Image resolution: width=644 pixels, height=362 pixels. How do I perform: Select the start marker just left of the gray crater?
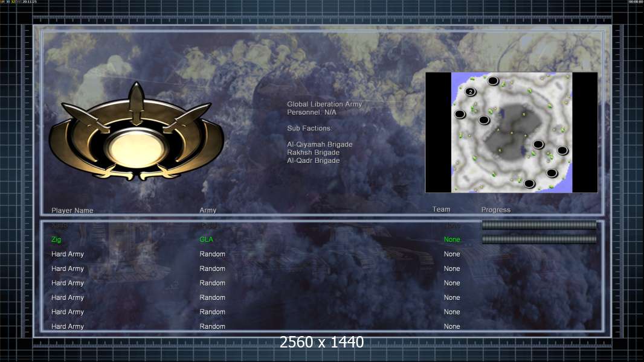point(485,120)
